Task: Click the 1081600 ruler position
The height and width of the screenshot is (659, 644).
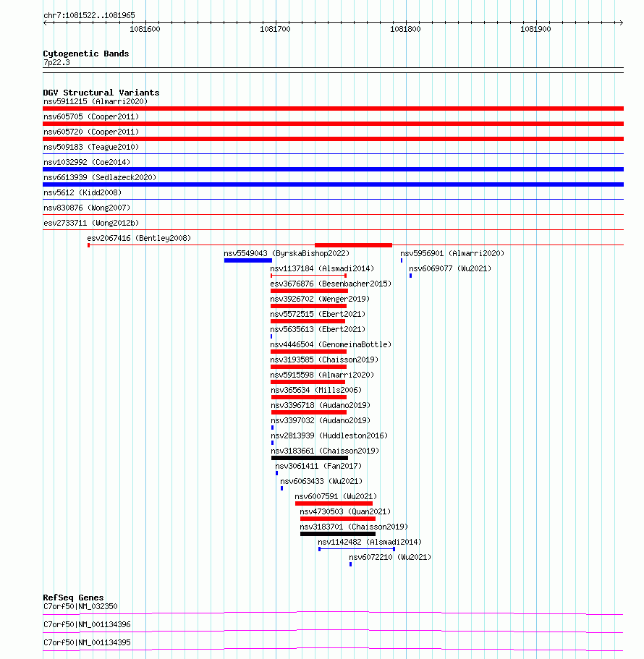Action: (145, 29)
